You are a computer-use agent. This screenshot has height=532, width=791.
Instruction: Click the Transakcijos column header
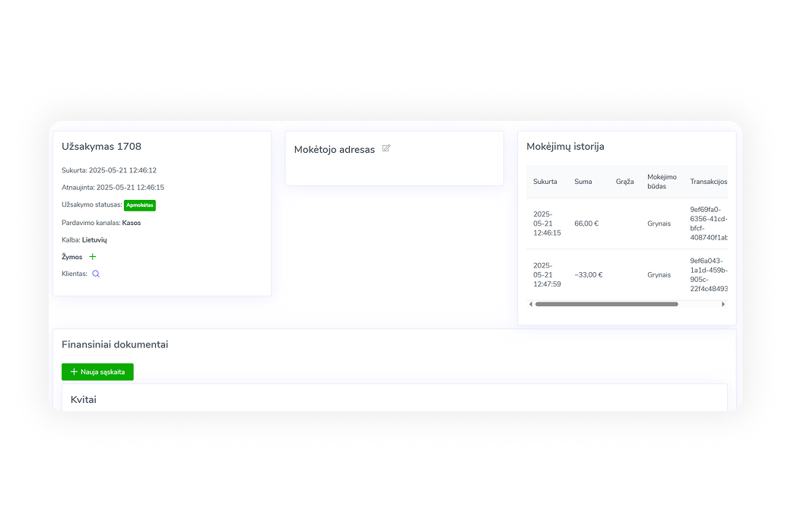tap(708, 182)
